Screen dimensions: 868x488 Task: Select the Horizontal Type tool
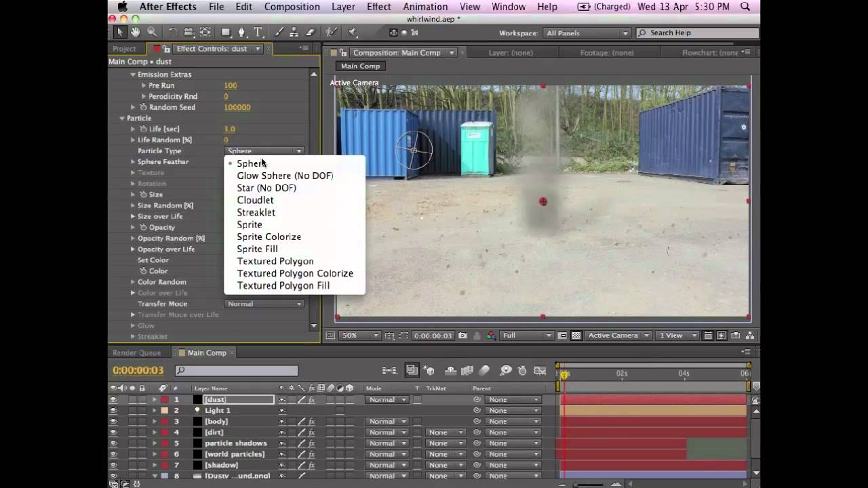coord(258,32)
